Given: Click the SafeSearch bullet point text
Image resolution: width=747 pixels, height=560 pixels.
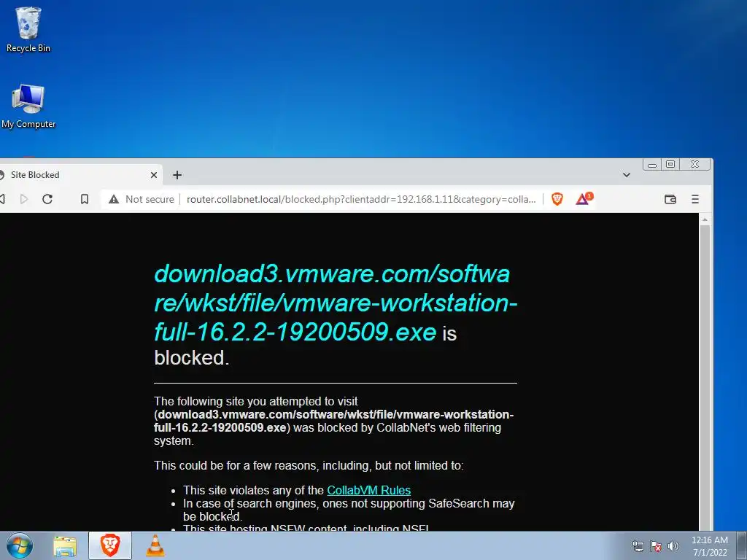Looking at the screenshot, I should (349, 510).
